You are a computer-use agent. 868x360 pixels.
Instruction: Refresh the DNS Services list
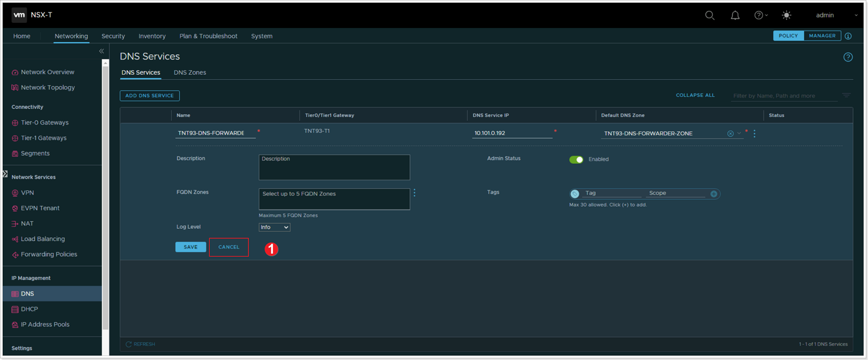pos(140,344)
